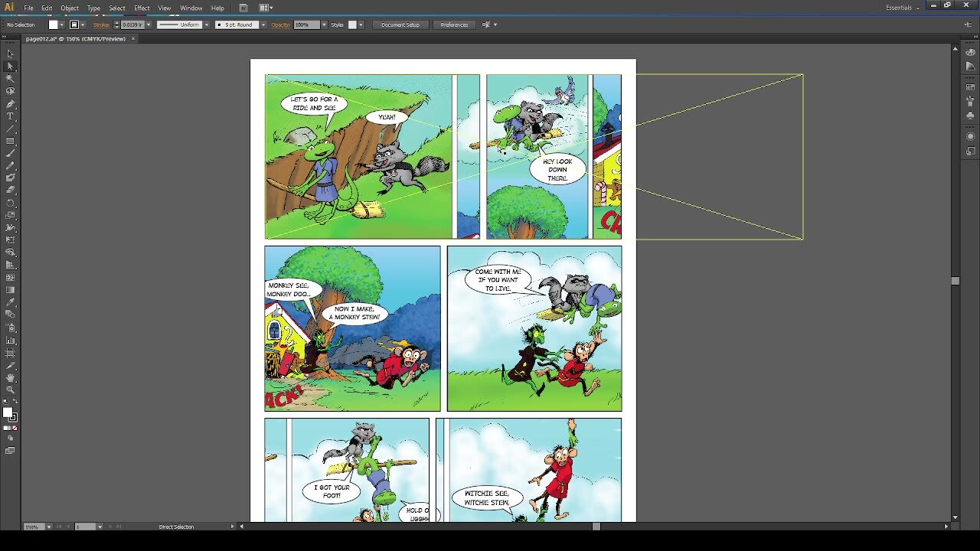The width and height of the screenshot is (980, 551).
Task: Open the Opacity value dropdown arrow
Action: [x=324, y=24]
